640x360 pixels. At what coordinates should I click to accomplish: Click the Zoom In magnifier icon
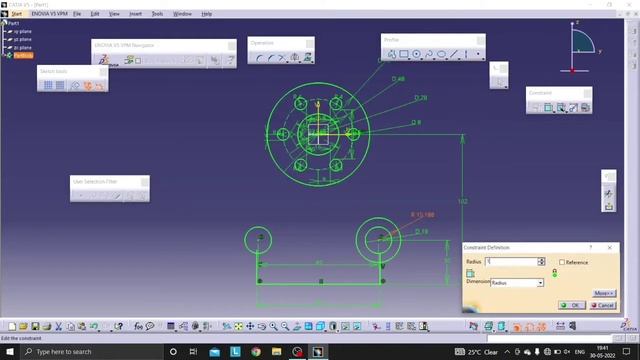pos(273,326)
